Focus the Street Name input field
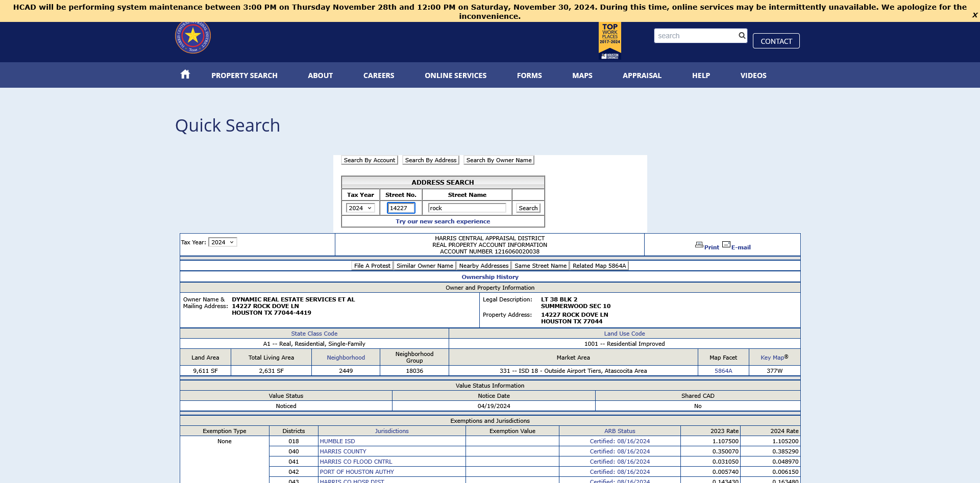The width and height of the screenshot is (980, 483). click(467, 208)
